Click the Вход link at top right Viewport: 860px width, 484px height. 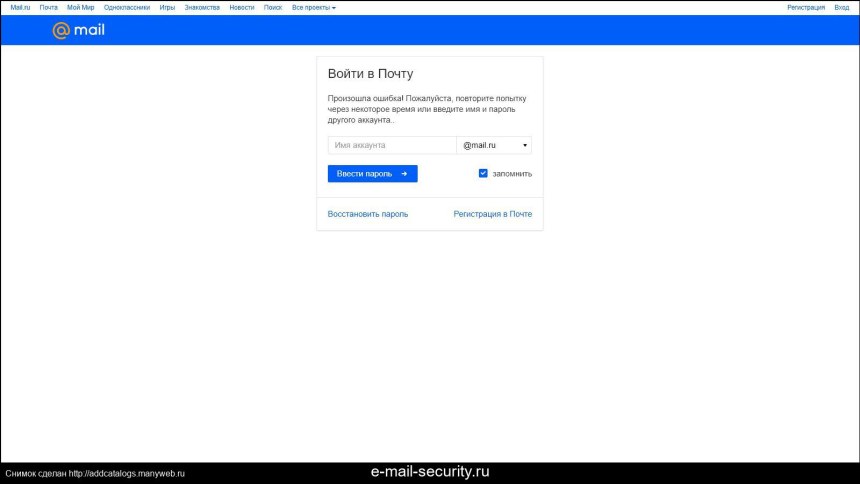coord(841,8)
